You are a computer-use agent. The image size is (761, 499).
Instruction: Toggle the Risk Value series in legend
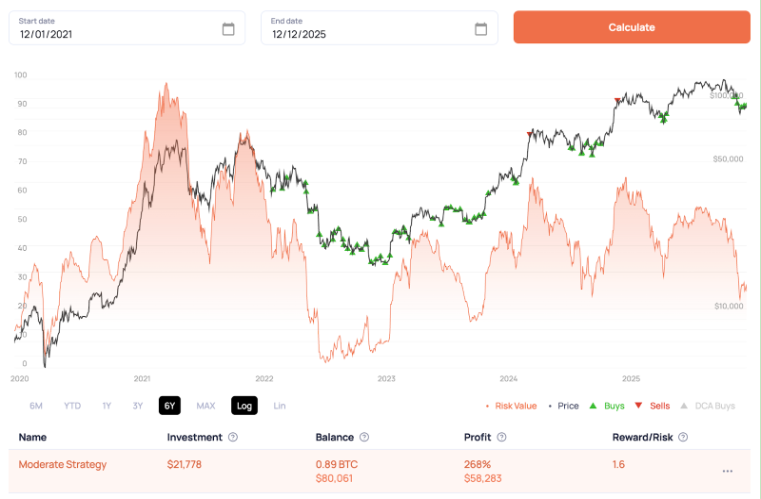pos(511,406)
